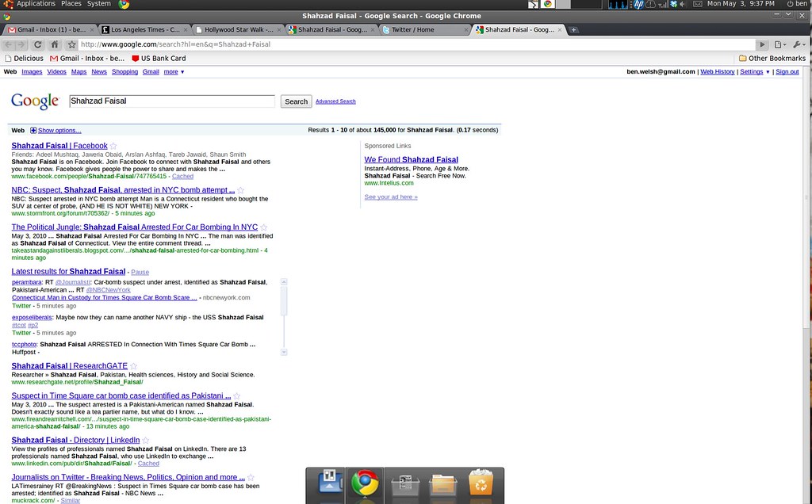Click the Sign out link
This screenshot has width=812, height=504.
(x=787, y=72)
